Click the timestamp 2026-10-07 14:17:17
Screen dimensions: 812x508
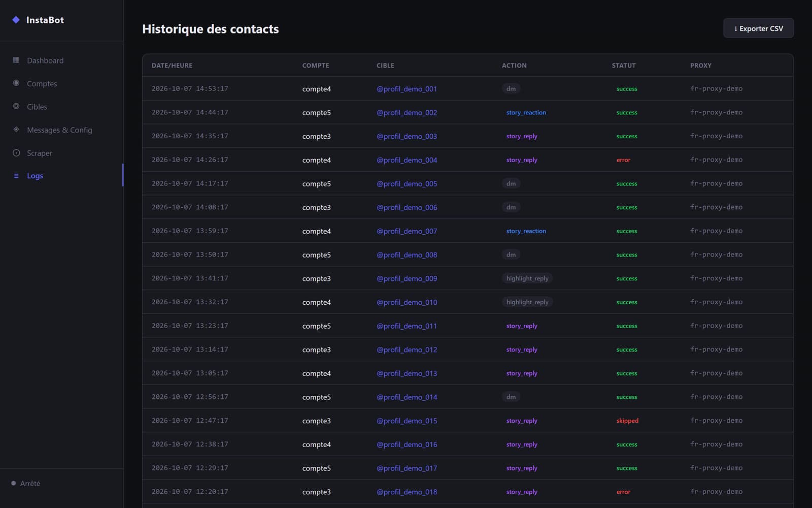[x=190, y=183]
